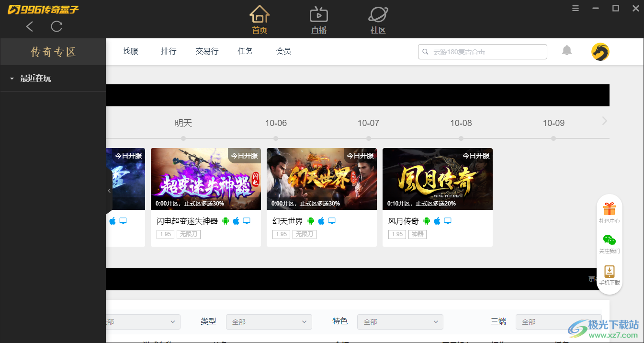Viewport: 644px width, 343px height.
Task: Switch to the 首页 tab
Action: pos(260,20)
